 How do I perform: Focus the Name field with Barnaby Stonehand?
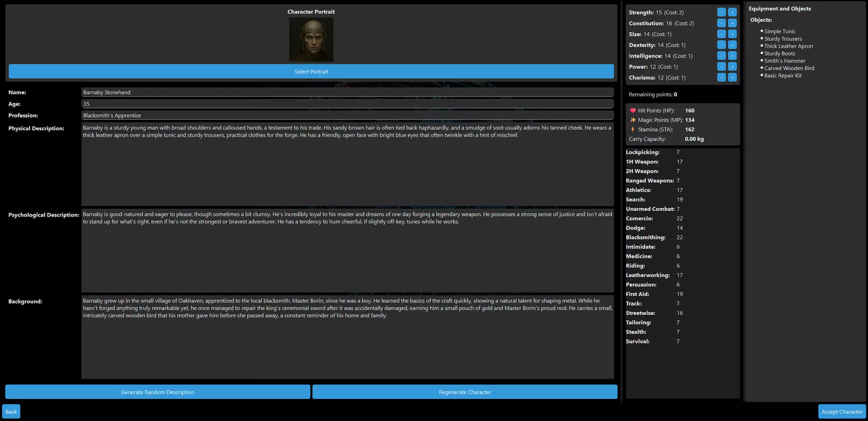point(348,92)
